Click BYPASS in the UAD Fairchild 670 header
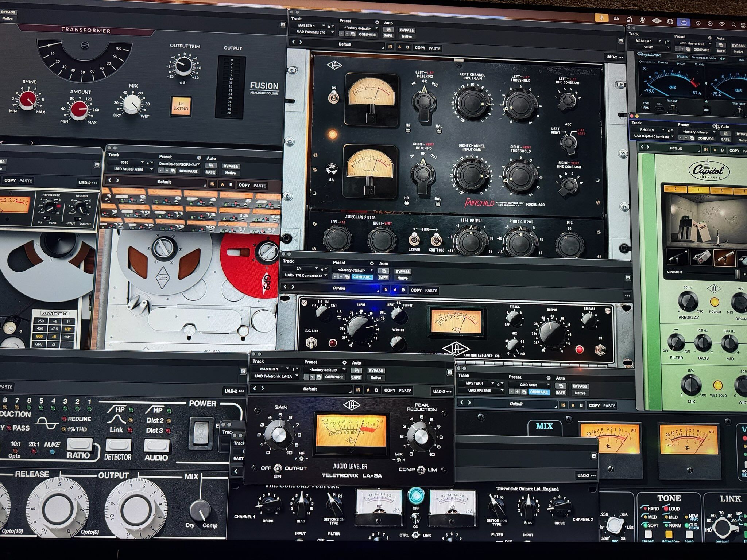The width and height of the screenshot is (747, 560). tap(406, 30)
